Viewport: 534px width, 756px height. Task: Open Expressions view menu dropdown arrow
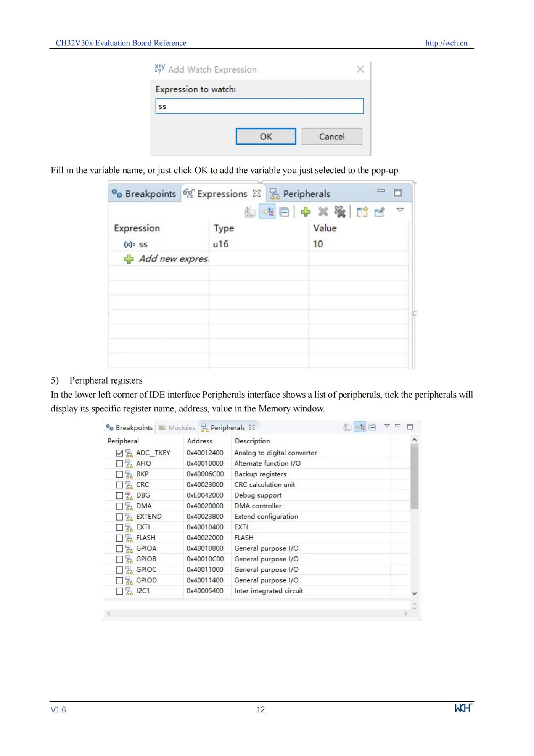tap(400, 210)
